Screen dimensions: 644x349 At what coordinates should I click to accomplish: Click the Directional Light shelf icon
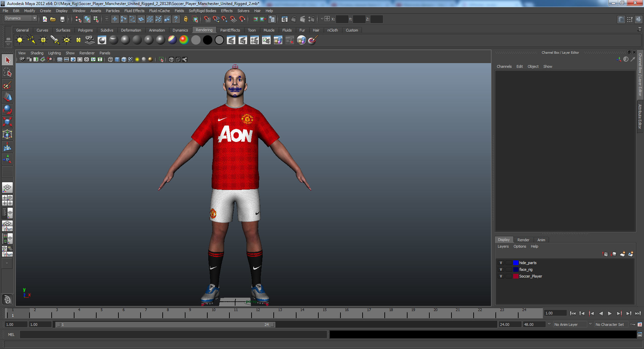pyautogui.click(x=32, y=40)
